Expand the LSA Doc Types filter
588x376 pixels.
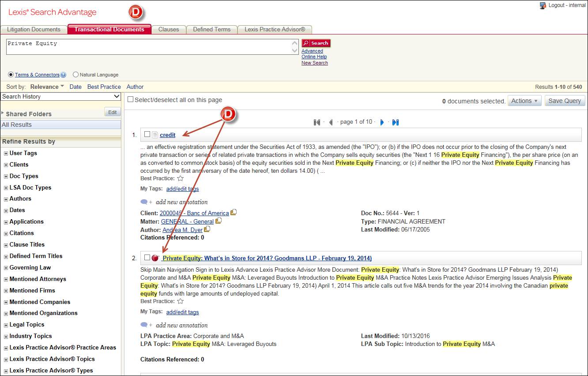(x=6, y=188)
